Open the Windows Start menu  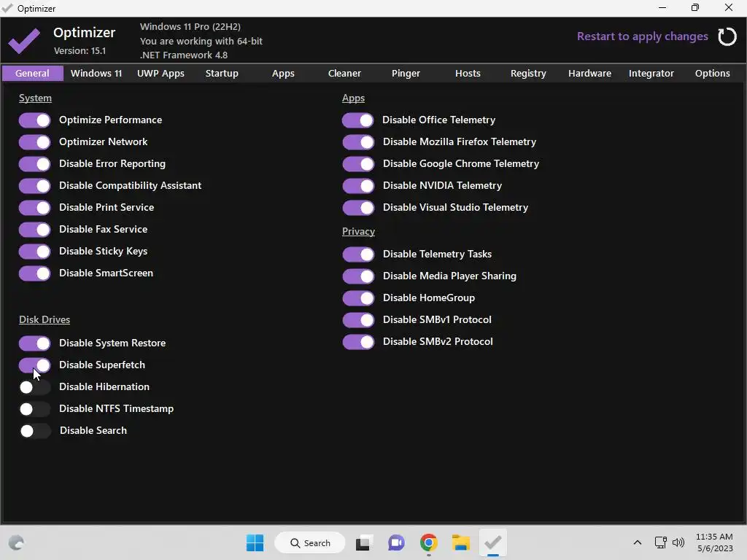tap(255, 542)
